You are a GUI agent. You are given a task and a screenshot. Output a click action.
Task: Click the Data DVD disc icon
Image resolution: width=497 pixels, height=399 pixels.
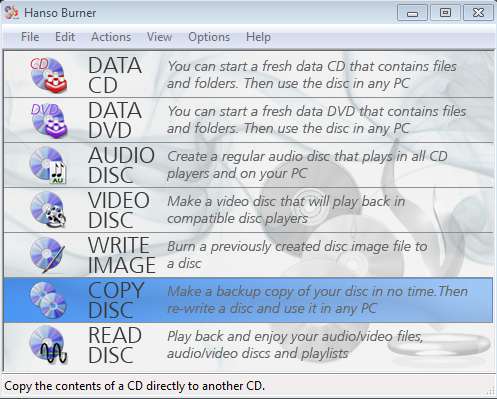49,120
